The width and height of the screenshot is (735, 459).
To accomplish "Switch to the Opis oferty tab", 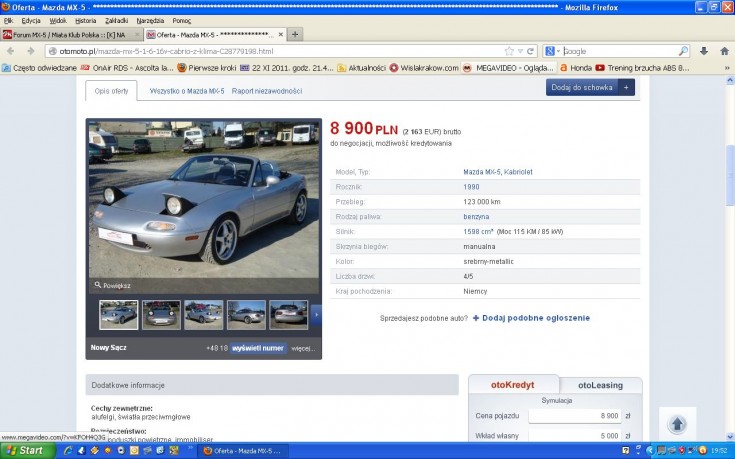I will pos(111,91).
